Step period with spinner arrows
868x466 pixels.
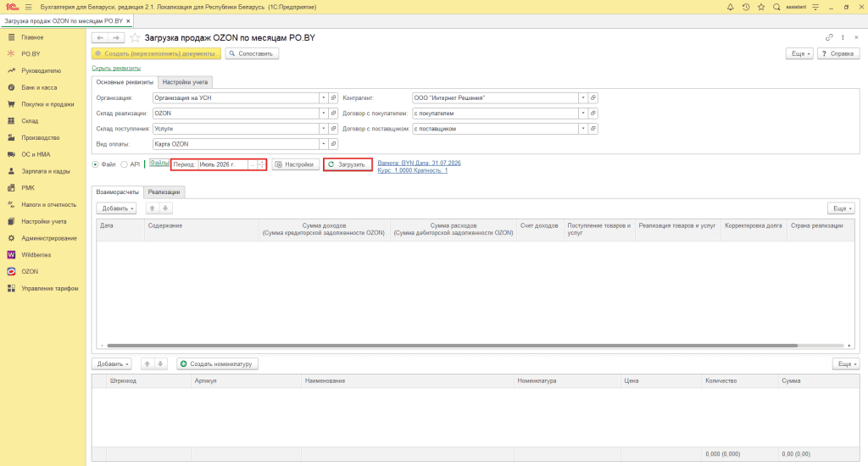pos(261,164)
